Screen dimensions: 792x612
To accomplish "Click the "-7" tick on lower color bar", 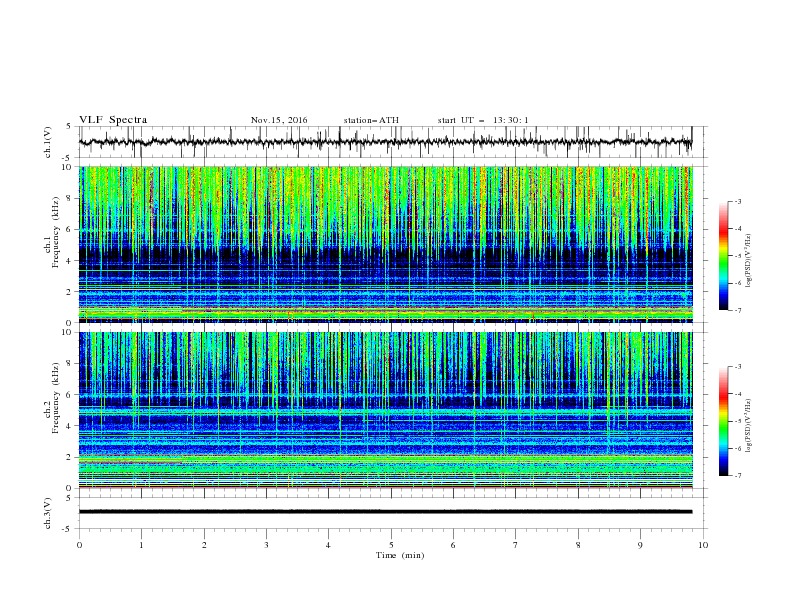I will (x=737, y=476).
